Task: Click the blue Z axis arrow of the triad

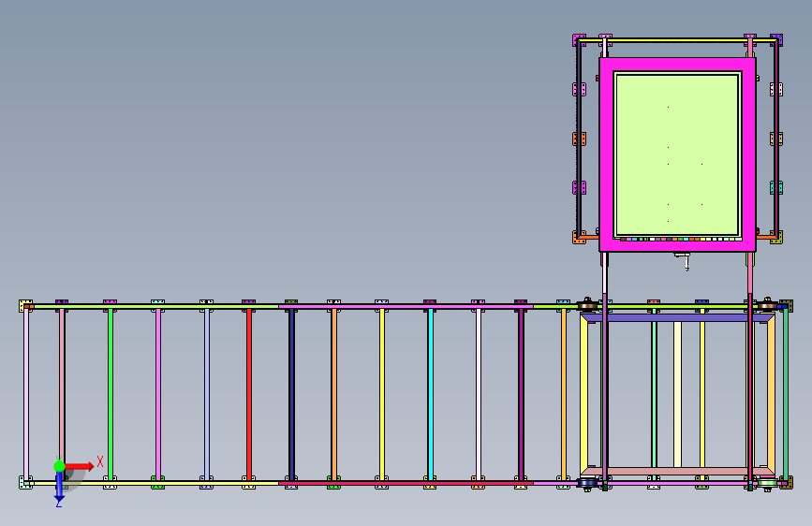Action: point(60,488)
